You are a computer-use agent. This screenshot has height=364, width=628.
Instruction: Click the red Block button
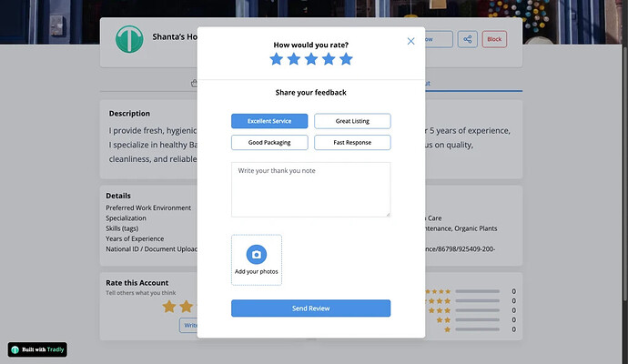(x=494, y=39)
